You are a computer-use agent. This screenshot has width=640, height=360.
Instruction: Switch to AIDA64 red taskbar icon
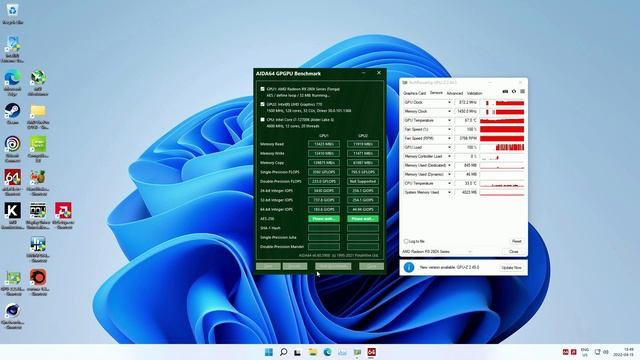pyautogui.click(x=371, y=352)
